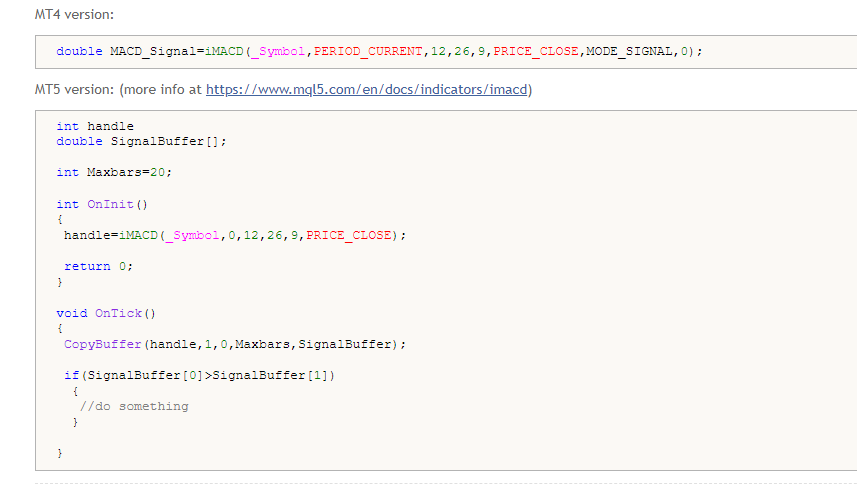Click the 'void OnTick()' function declaration

pos(106,313)
